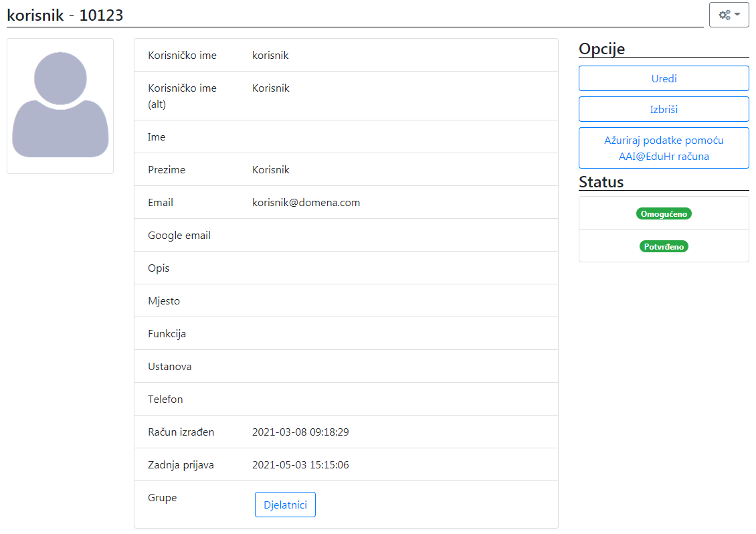Select the 'Korisničko ime' table row
756x534 pixels.
click(346, 55)
